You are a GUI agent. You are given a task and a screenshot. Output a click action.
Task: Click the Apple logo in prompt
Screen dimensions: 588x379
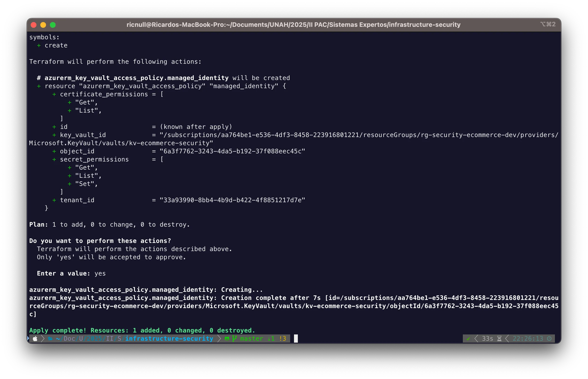[35, 339]
